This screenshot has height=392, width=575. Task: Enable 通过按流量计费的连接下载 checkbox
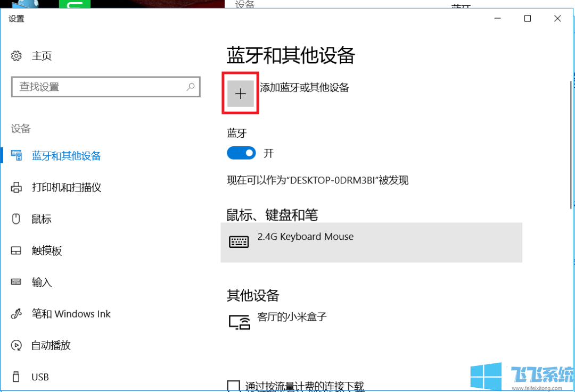click(233, 386)
